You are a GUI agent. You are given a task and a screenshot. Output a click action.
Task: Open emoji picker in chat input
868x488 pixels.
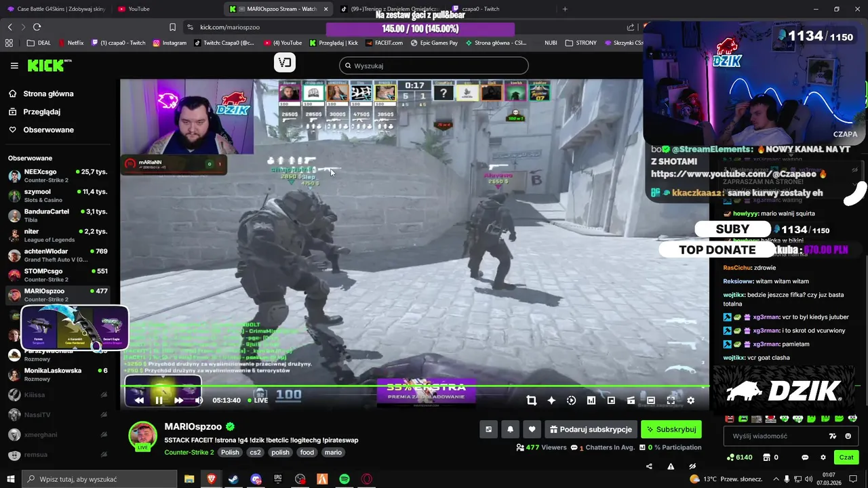point(848,436)
